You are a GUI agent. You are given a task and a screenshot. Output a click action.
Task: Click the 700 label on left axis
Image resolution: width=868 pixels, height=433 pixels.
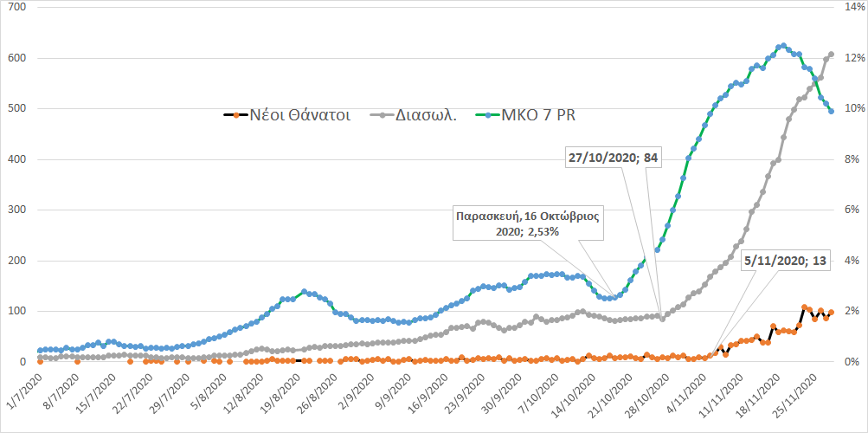16,8
